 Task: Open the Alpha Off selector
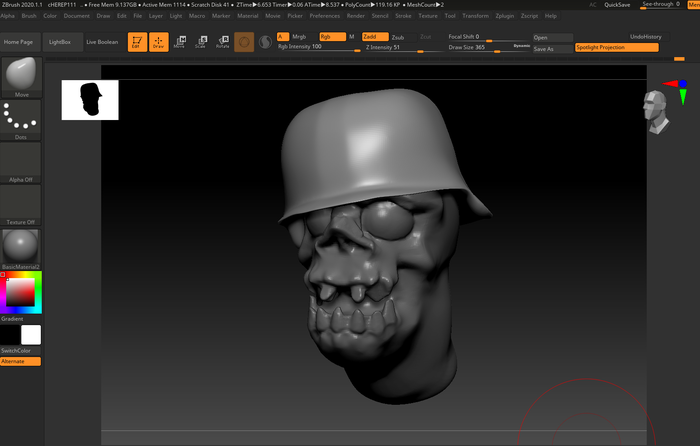pos(21,162)
